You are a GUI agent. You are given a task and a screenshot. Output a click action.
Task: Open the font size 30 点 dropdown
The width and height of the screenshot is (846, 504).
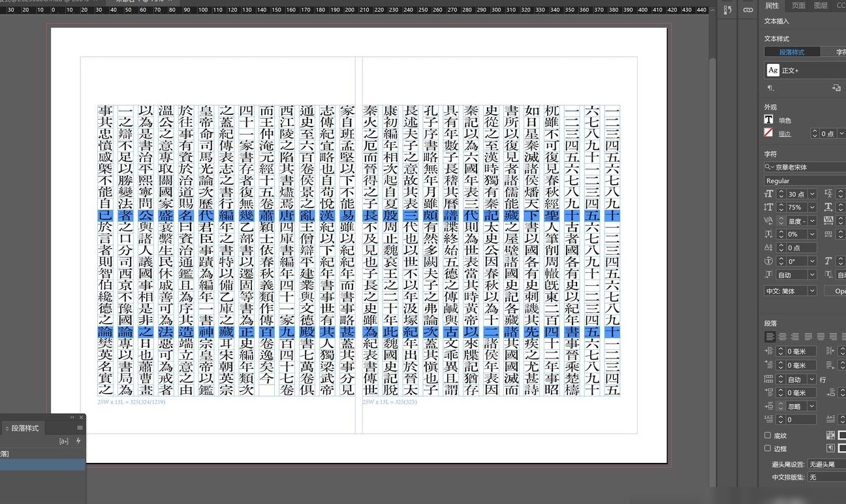[x=812, y=194]
